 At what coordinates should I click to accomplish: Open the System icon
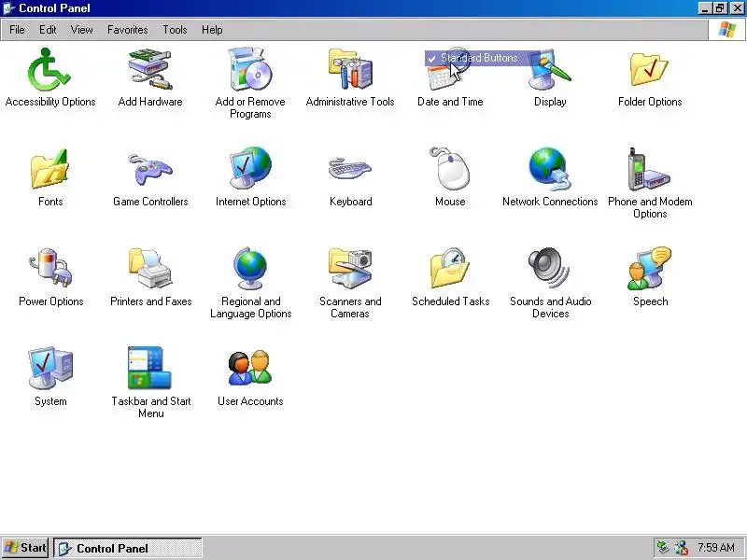pyautogui.click(x=49, y=369)
